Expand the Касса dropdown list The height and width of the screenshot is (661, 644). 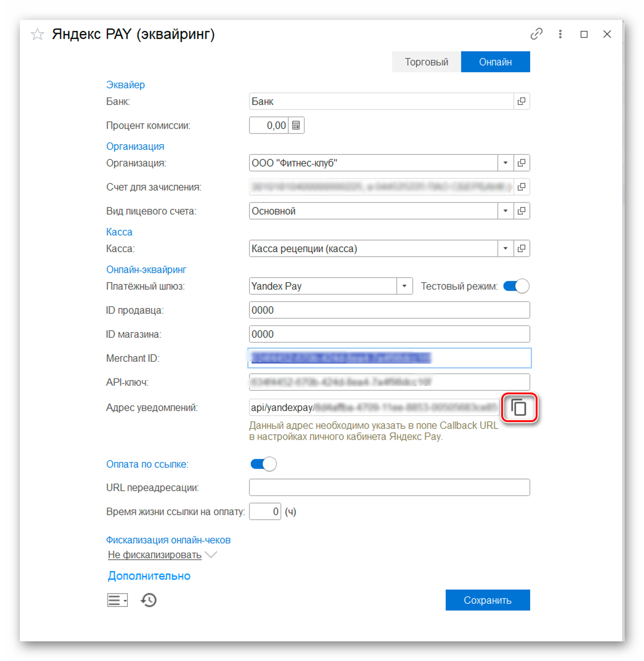(505, 248)
